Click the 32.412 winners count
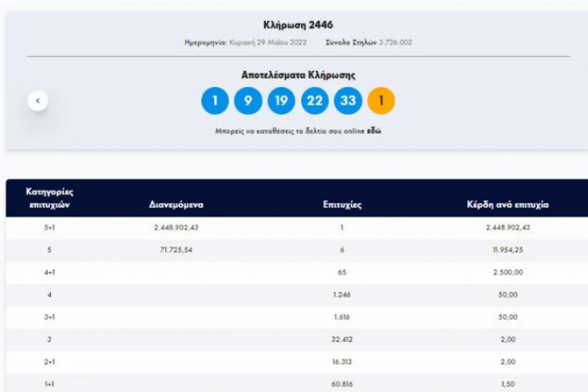 tap(342, 340)
